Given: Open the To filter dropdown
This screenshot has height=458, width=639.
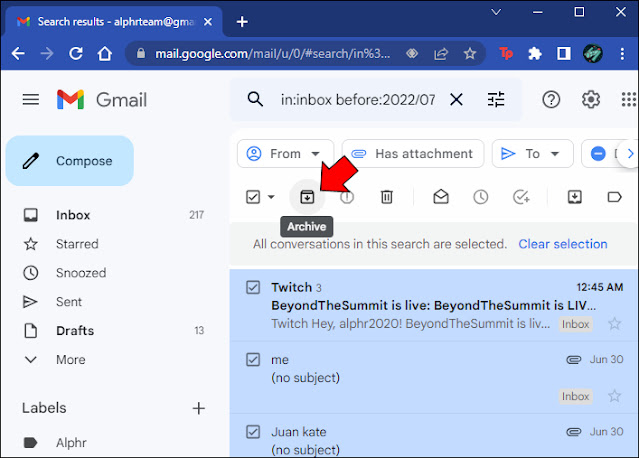Looking at the screenshot, I should click(x=532, y=154).
